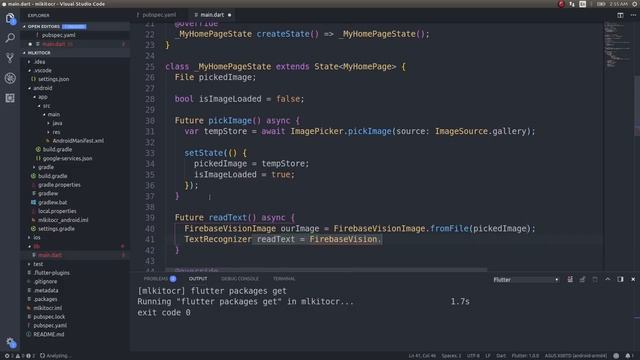Screen dimensions: 640x360
Task: Click the editor horizontal scrollbar
Action: click(x=326, y=269)
